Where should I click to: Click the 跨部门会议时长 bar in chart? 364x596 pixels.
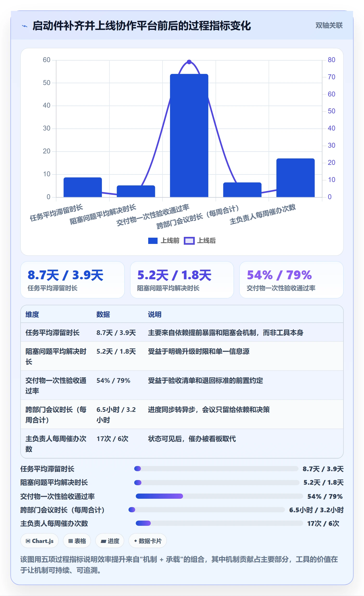pos(242,190)
